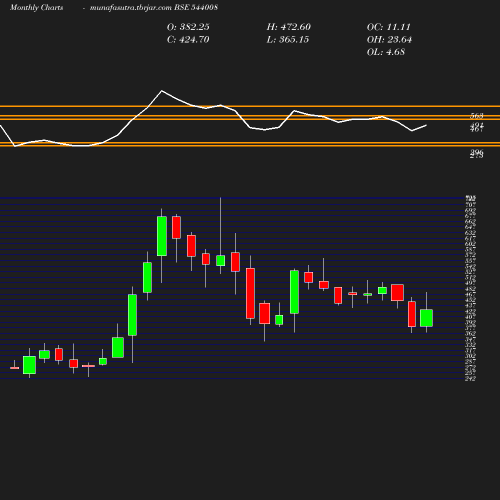
Task: Click the 'OC: 11.11' value
Action: pyautogui.click(x=389, y=27)
